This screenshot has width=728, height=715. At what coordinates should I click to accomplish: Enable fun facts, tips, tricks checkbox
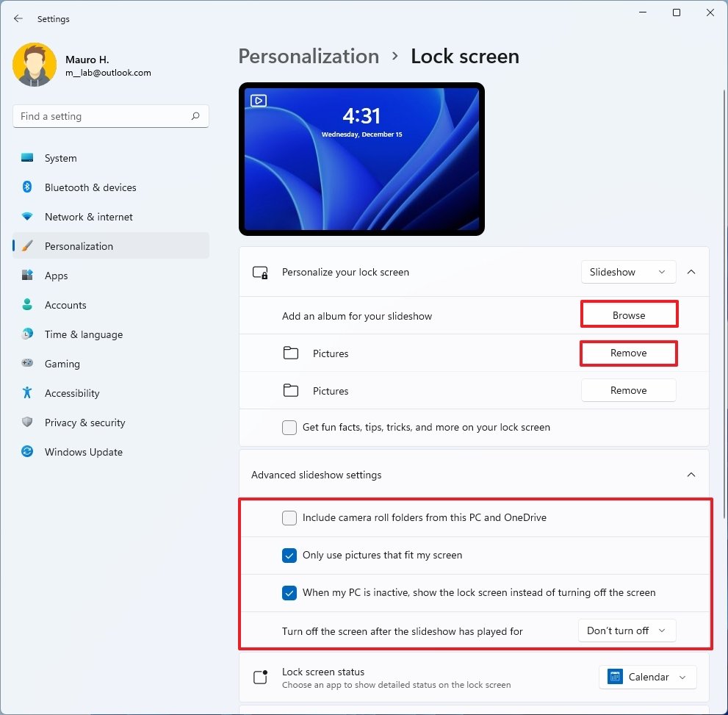(289, 427)
